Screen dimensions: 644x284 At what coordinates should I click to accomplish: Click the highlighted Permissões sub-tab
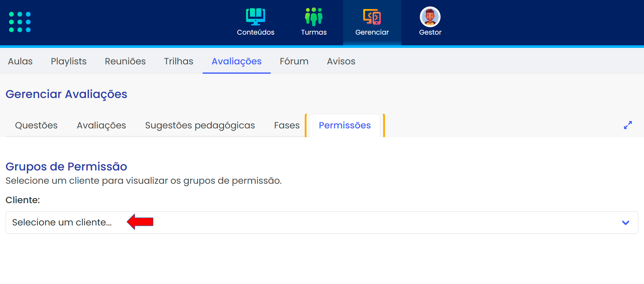click(x=345, y=125)
